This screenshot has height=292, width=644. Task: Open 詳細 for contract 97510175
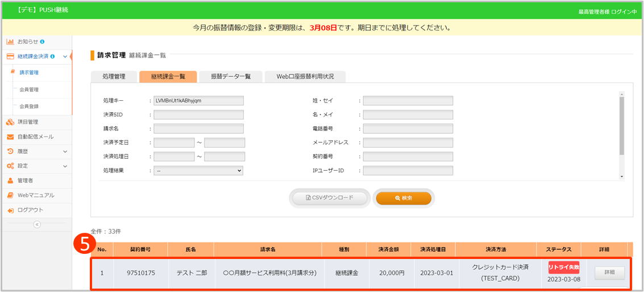(609, 273)
